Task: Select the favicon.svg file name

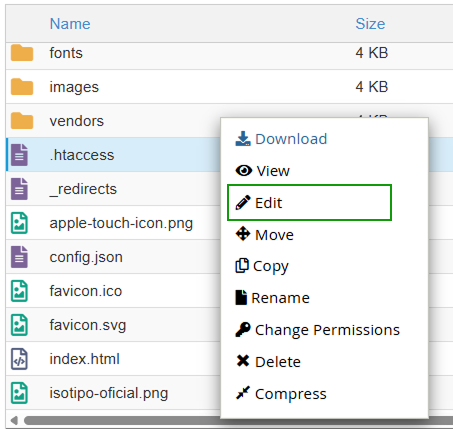Action: (x=88, y=325)
